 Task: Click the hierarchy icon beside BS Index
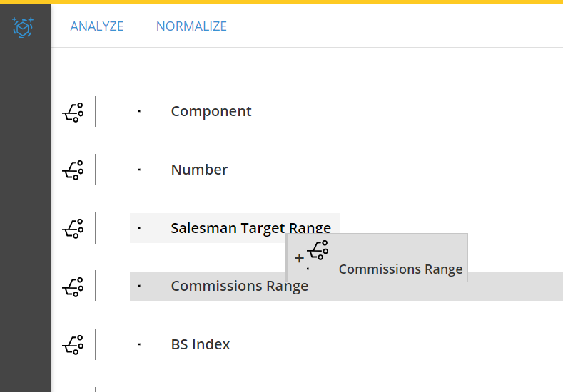73,345
